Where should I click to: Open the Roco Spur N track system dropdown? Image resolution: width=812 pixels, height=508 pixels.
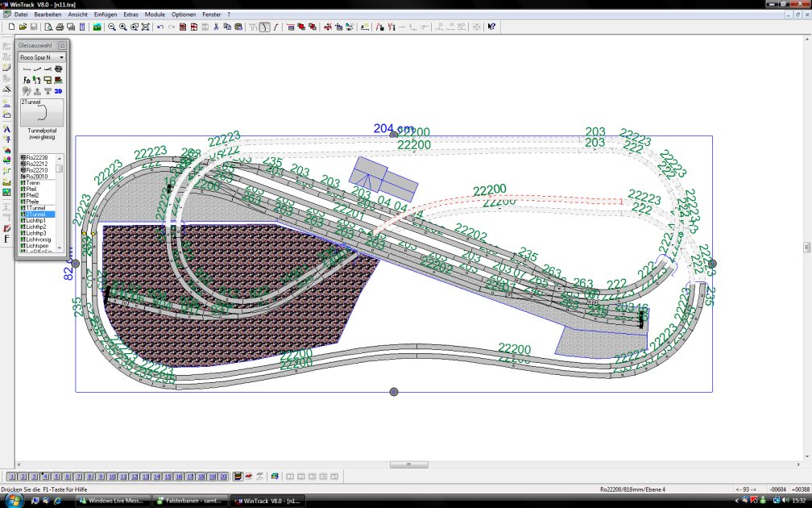(x=42, y=57)
